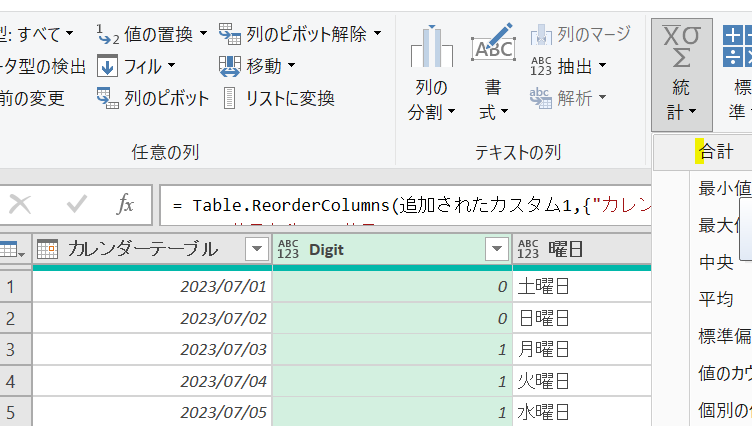752x426 pixels.
Task: Open the Digit column filter dropdown
Action: (495, 250)
